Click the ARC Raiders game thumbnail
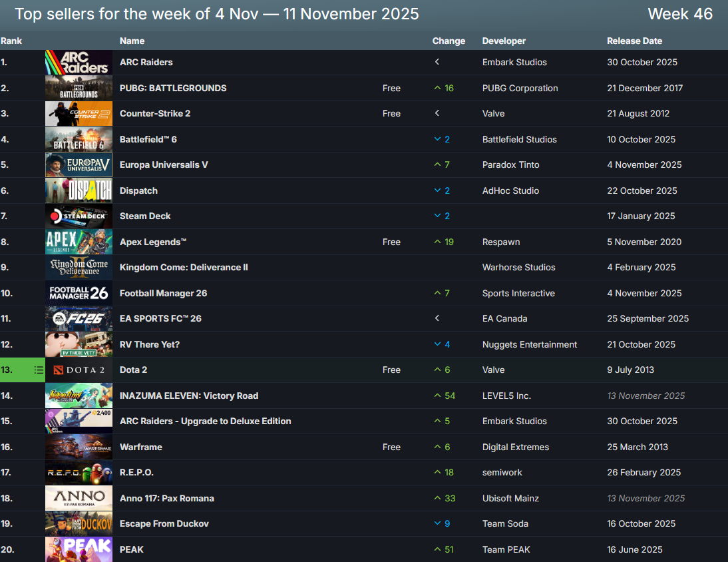728x562 pixels. click(x=79, y=63)
